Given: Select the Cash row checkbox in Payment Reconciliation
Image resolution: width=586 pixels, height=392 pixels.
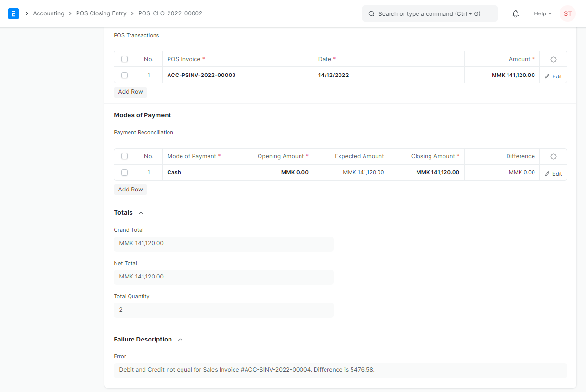Looking at the screenshot, I should [x=124, y=172].
